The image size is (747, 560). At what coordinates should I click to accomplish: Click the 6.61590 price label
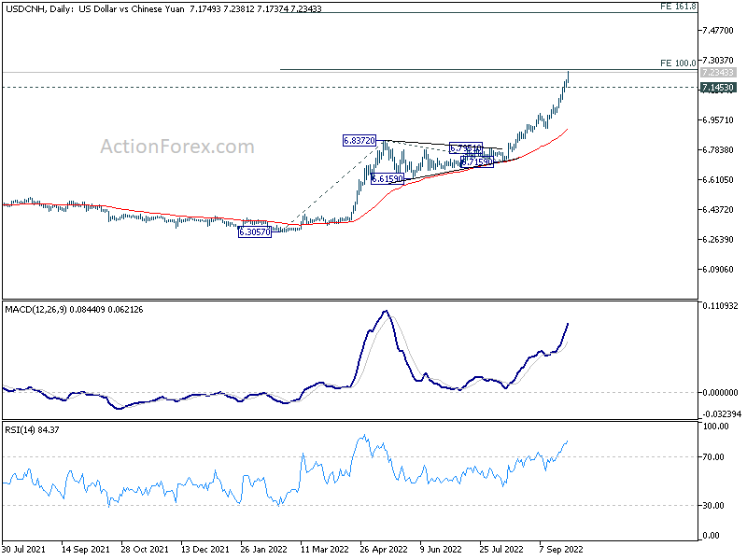pos(388,179)
